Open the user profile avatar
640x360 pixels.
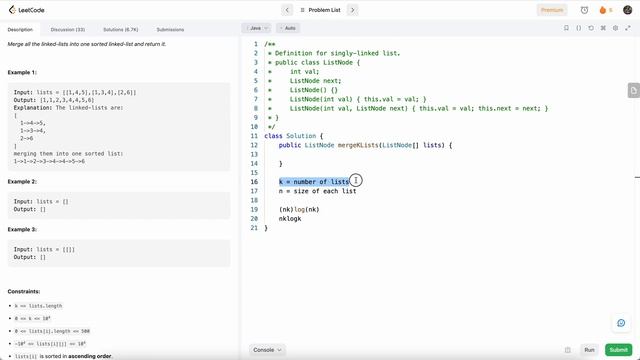coord(628,10)
